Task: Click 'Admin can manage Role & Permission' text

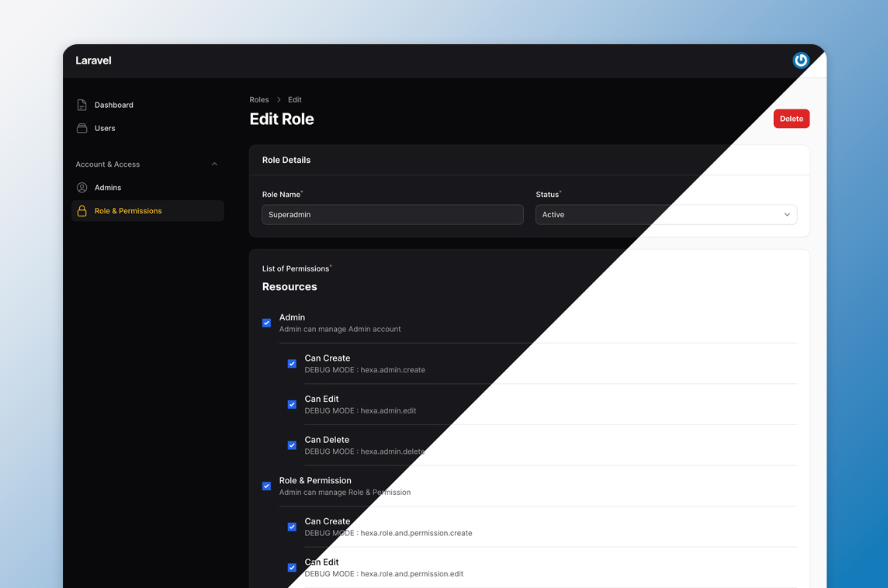Action: click(x=345, y=493)
